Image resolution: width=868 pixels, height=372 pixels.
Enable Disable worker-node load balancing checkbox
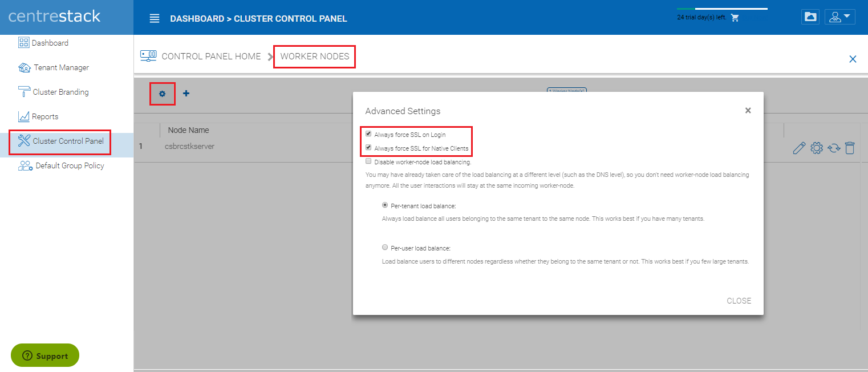[368, 161]
